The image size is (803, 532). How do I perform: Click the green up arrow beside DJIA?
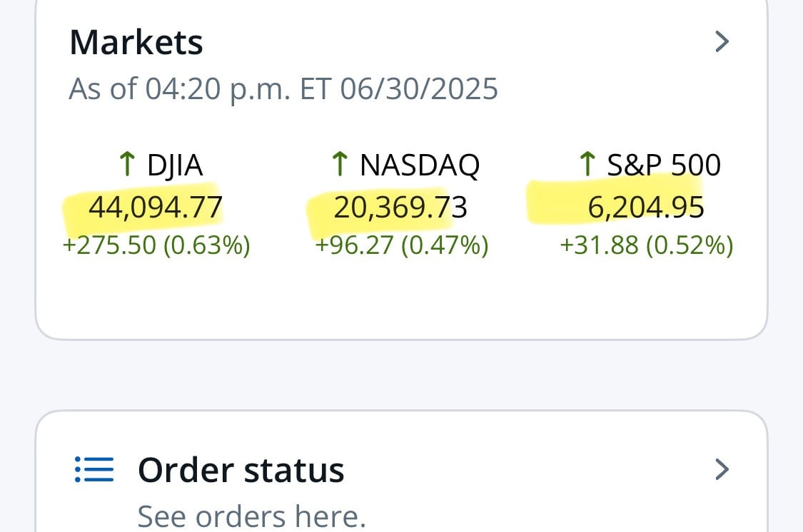(x=126, y=165)
